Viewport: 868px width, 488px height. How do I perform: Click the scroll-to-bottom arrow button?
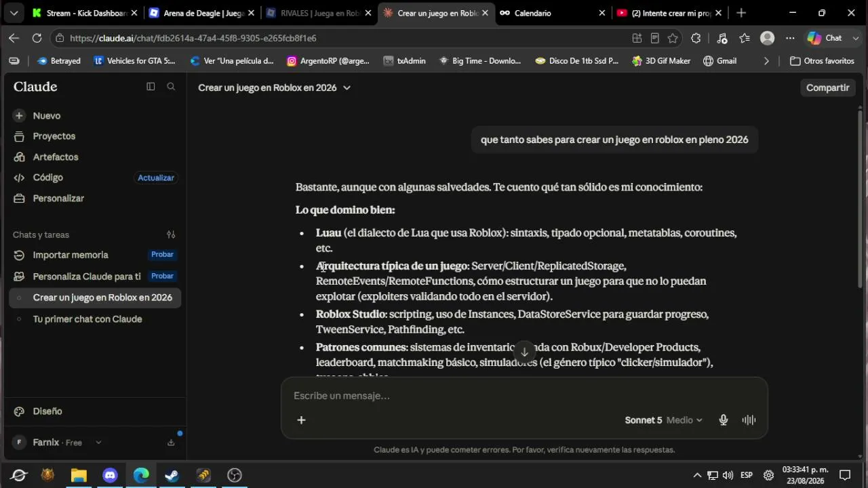pos(524,352)
